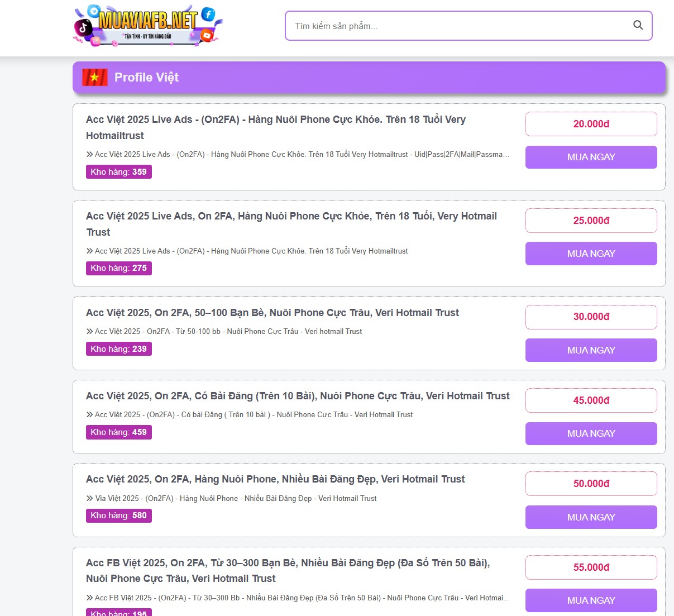
Task: Click MUA NGAY for the 50.000đ account
Action: 591,517
